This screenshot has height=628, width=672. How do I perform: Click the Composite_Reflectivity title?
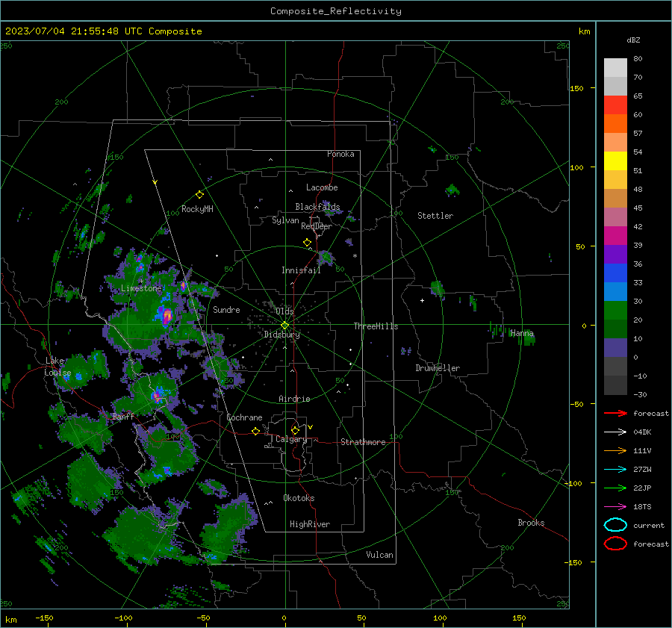coord(335,11)
